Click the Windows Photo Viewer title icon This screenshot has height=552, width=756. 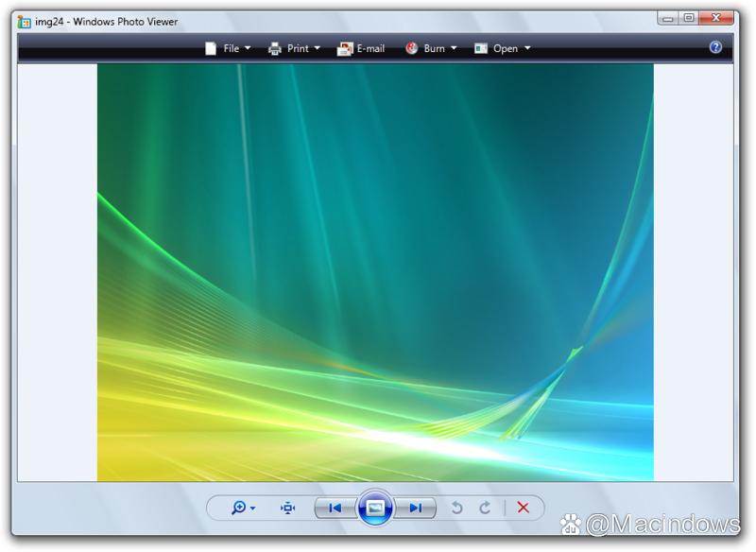tap(25, 22)
